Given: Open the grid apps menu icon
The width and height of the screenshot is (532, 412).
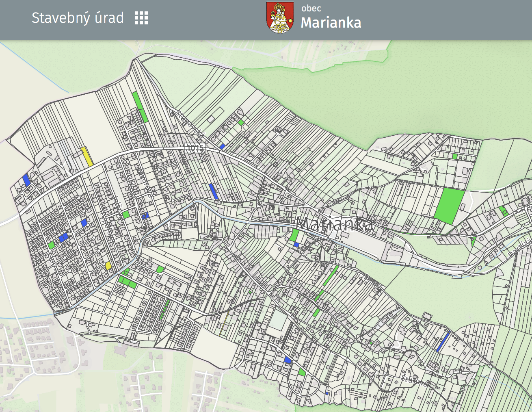Looking at the screenshot, I should 141,18.
